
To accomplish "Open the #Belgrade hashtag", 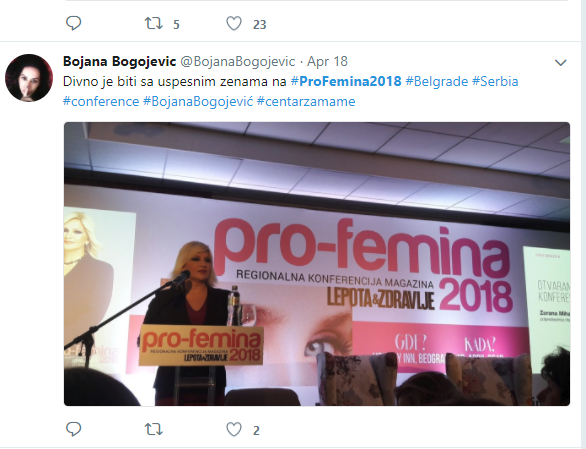I will tap(437, 81).
